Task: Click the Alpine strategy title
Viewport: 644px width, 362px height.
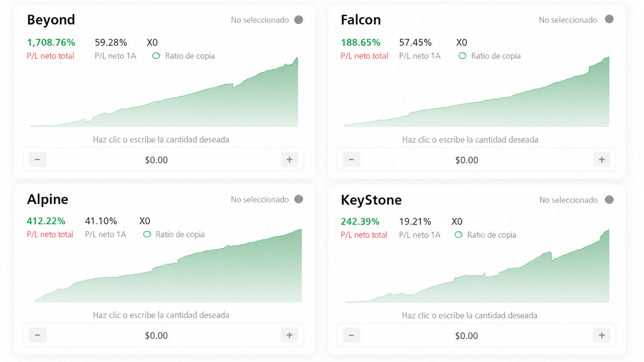Action: pyautogui.click(x=47, y=199)
